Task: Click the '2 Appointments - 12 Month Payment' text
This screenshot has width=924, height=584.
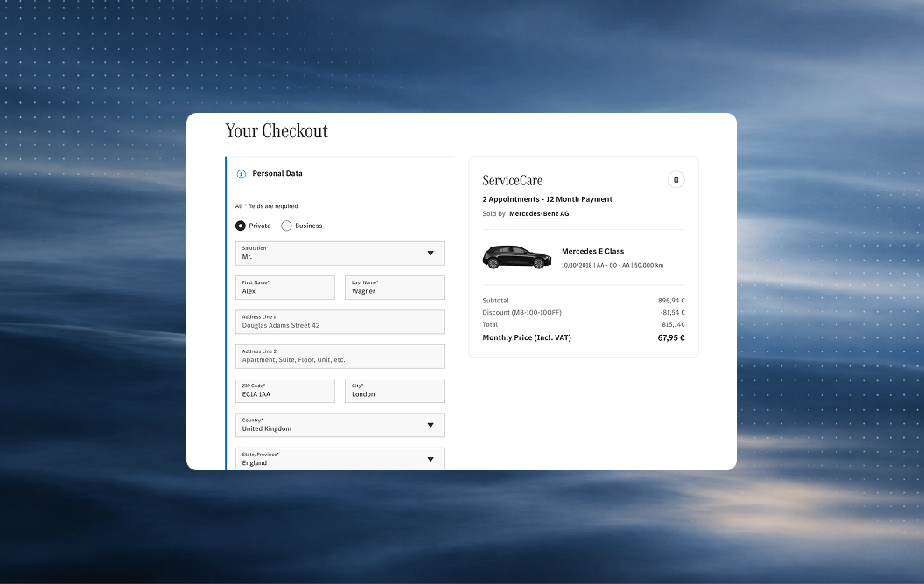Action: tap(548, 199)
